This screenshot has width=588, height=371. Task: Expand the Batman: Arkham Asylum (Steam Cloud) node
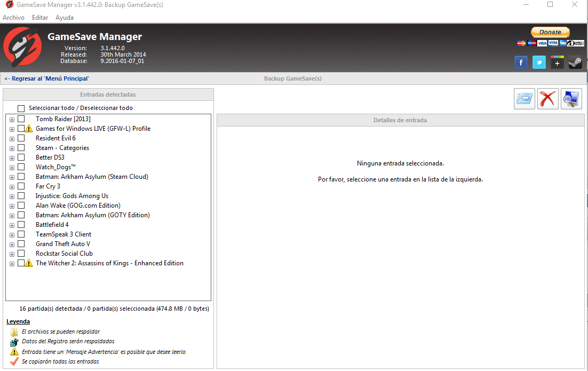pos(12,177)
